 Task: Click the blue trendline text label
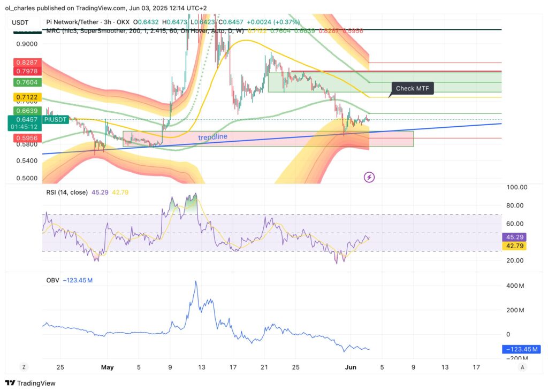[212, 137]
